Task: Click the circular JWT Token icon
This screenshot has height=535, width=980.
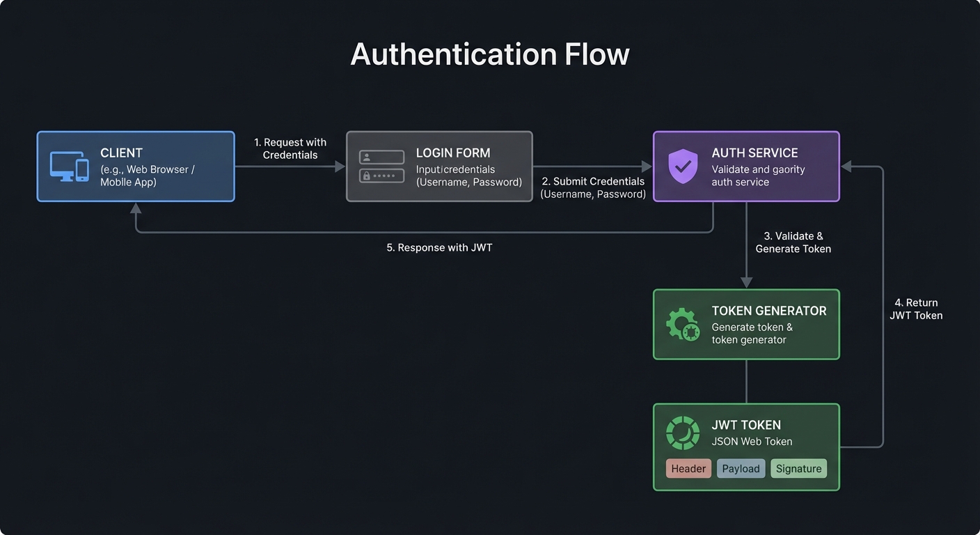Action: [x=681, y=433]
